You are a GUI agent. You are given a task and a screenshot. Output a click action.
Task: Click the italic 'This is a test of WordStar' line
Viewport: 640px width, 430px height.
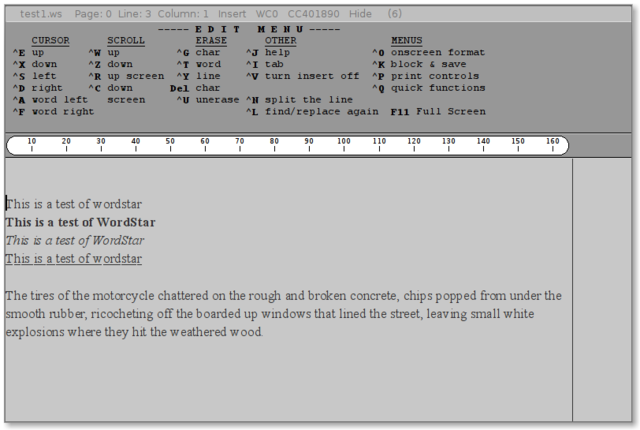[x=75, y=241]
